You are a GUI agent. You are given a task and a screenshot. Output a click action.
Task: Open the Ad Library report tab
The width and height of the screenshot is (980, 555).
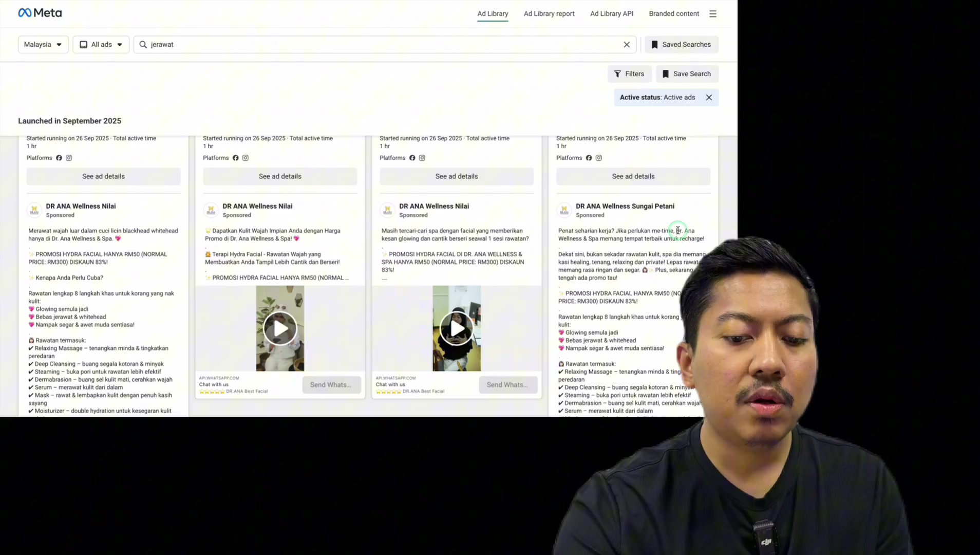click(549, 14)
